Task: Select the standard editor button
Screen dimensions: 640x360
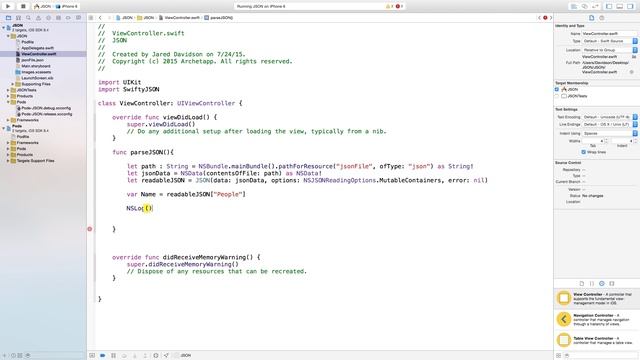Action: (573, 7)
